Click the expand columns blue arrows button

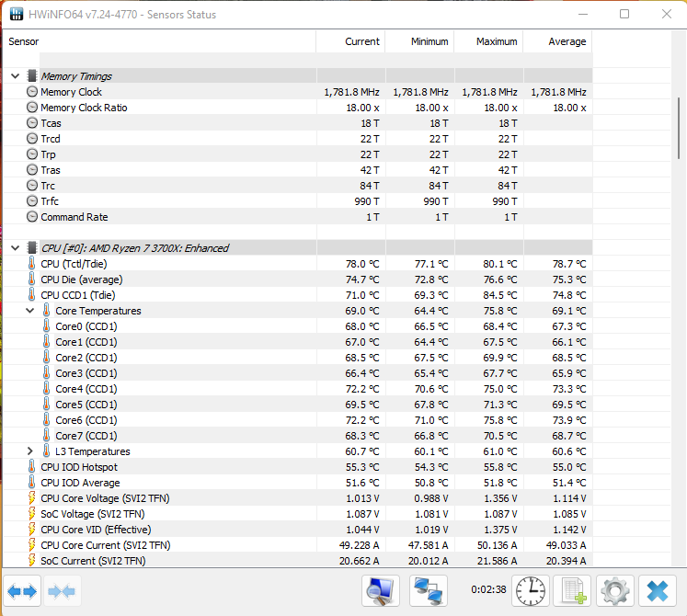pos(22,591)
